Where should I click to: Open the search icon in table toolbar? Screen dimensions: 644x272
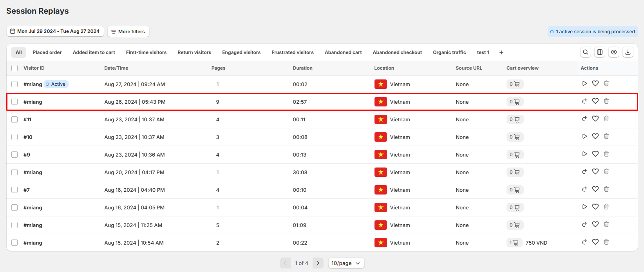[x=585, y=52]
